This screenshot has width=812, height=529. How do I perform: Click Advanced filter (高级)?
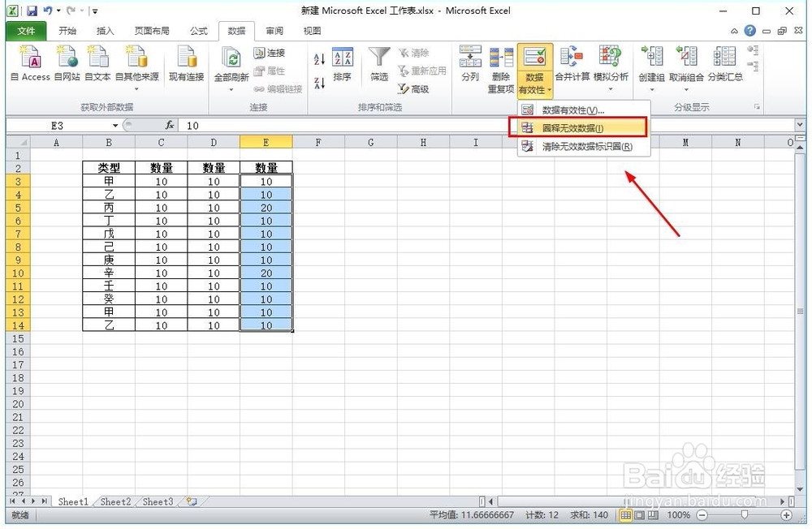point(413,89)
